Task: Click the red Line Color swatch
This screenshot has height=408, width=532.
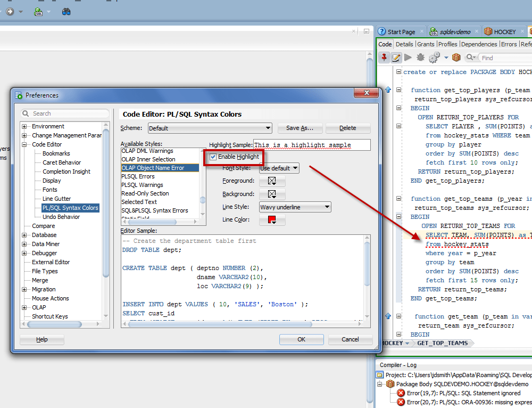Action: [x=272, y=219]
